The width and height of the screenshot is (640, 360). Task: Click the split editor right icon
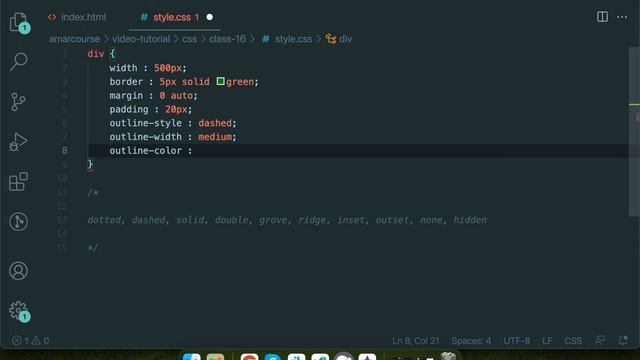(x=602, y=17)
